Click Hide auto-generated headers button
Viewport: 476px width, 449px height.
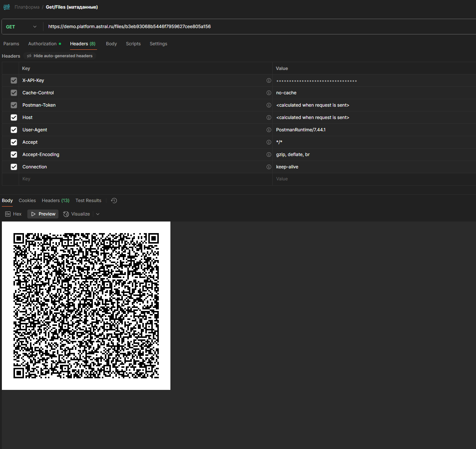pyautogui.click(x=60, y=56)
